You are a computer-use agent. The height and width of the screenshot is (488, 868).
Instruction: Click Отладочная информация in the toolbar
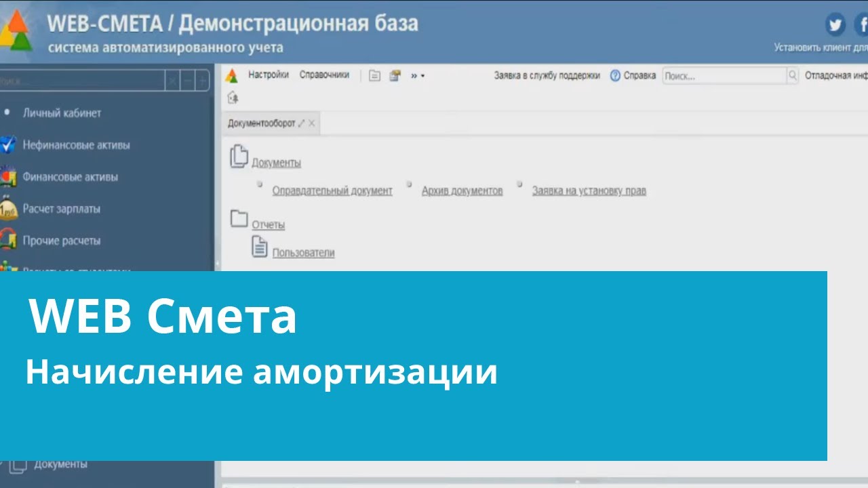pos(836,75)
